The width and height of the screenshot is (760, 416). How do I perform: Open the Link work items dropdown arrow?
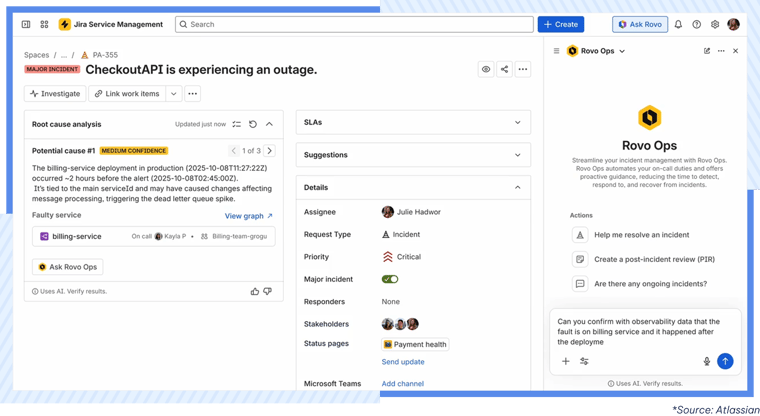coord(174,94)
